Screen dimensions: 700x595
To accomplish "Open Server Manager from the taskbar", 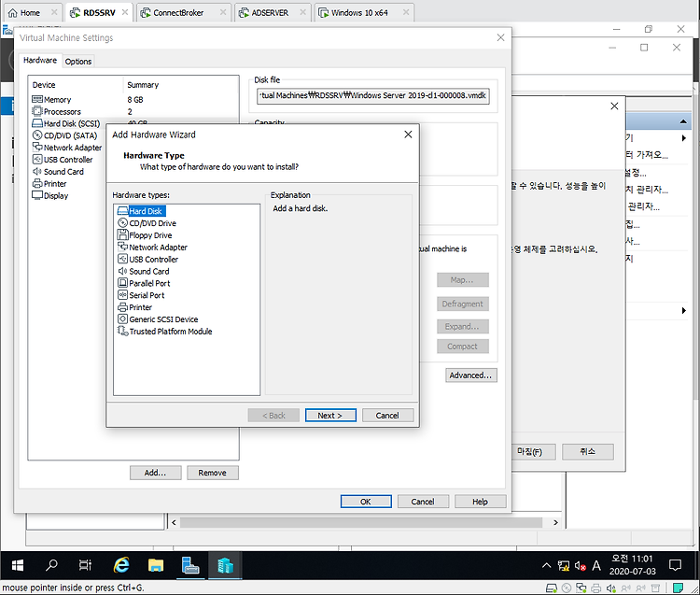I will 190,565.
